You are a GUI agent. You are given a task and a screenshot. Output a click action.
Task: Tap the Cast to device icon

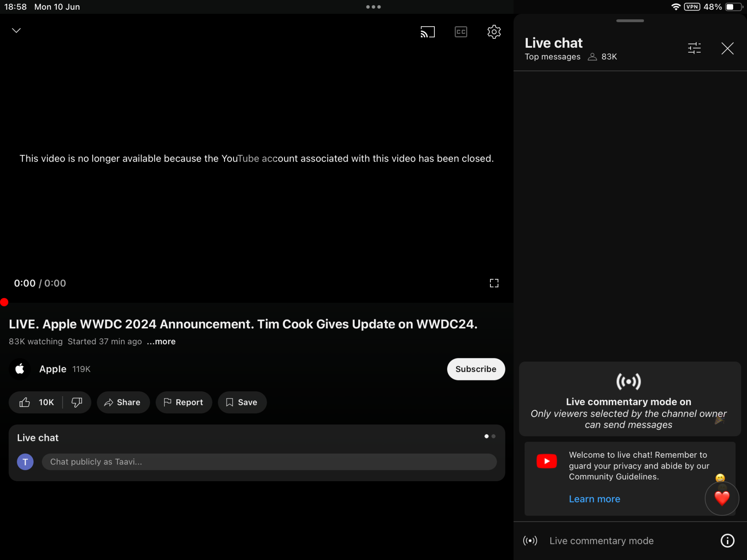(428, 32)
